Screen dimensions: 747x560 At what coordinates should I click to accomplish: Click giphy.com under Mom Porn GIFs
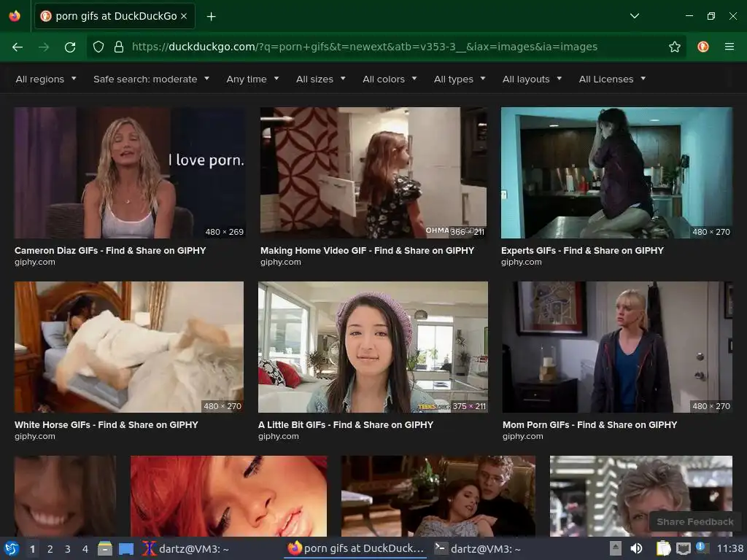pyautogui.click(x=522, y=436)
